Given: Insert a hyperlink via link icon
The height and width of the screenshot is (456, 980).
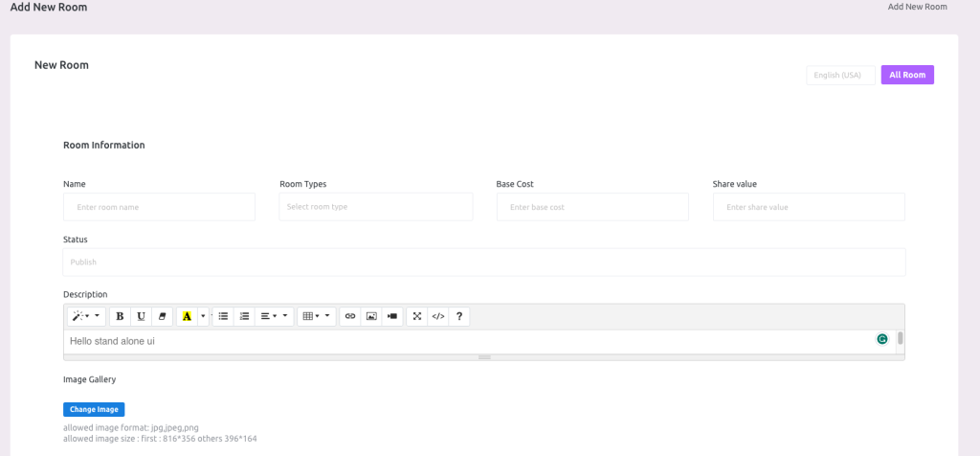Looking at the screenshot, I should coord(350,316).
